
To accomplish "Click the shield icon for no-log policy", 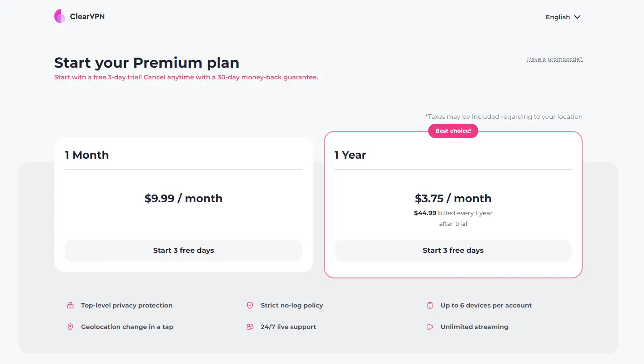I will 250,305.
